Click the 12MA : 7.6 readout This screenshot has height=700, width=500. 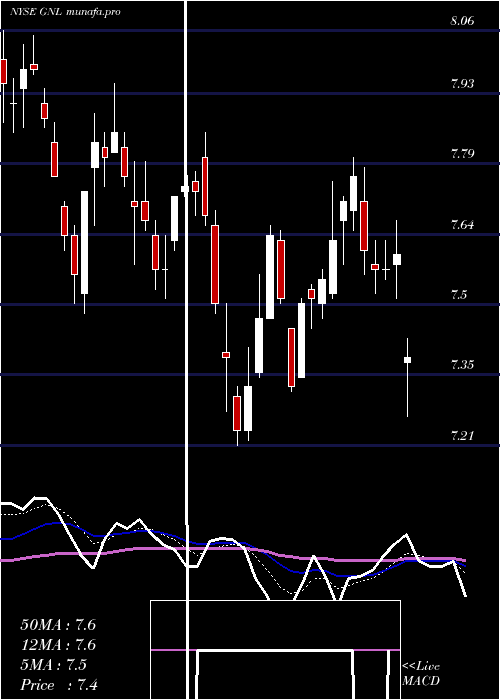tap(58, 645)
